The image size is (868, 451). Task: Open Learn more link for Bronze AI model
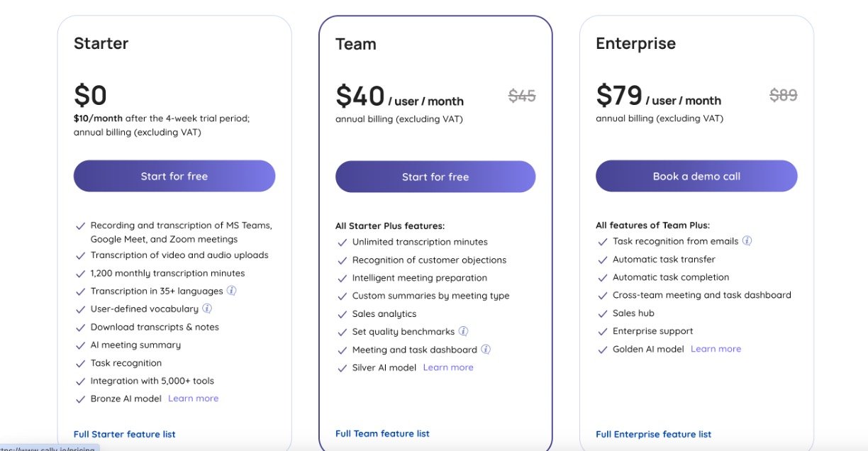tap(193, 399)
